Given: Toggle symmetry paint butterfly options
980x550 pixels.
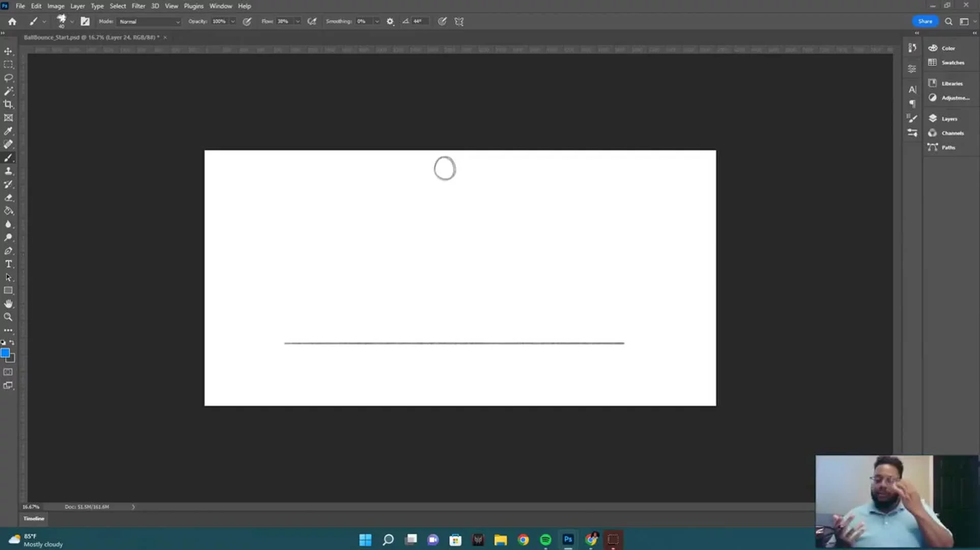Looking at the screenshot, I should (459, 21).
